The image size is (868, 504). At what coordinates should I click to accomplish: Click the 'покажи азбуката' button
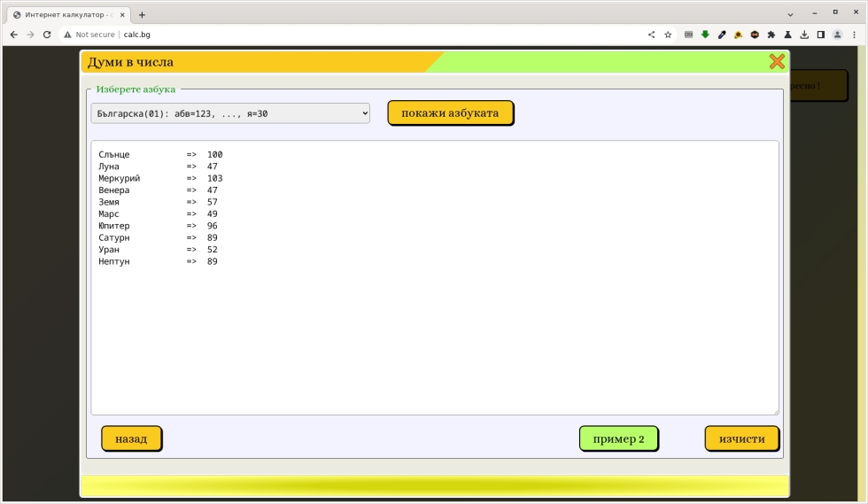click(450, 113)
